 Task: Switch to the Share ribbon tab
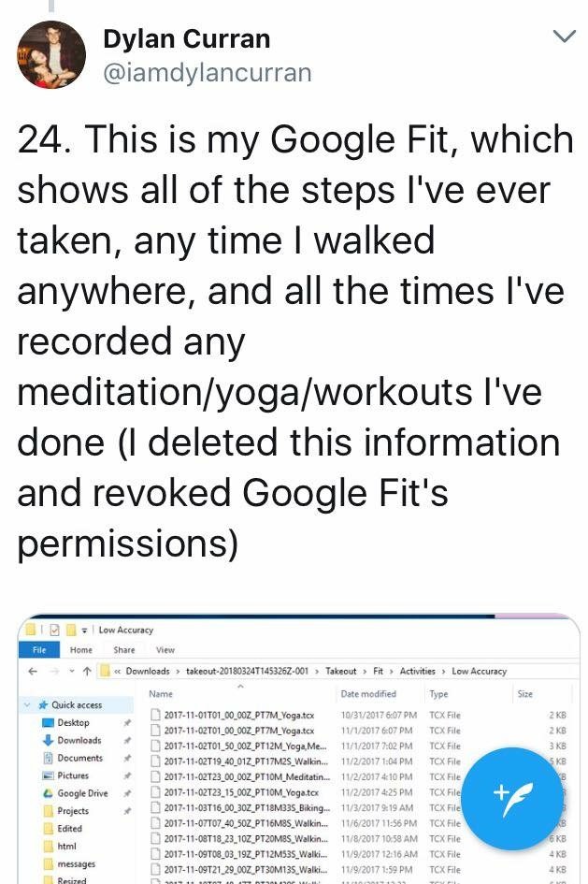tap(124, 650)
